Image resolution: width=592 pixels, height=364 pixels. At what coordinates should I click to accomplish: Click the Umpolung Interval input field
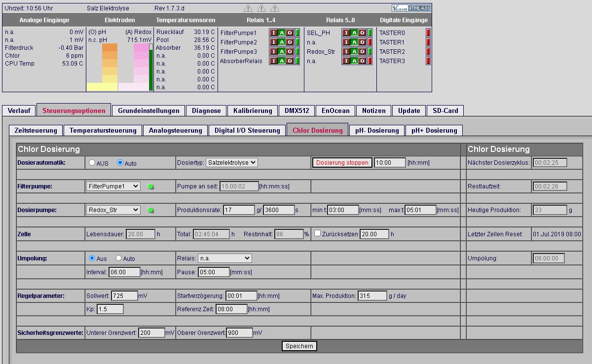[x=124, y=272]
